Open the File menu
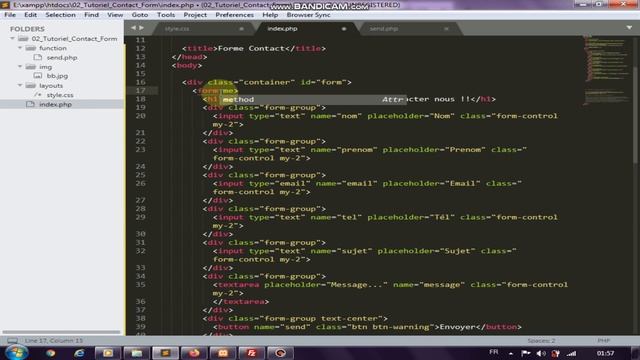 point(10,15)
